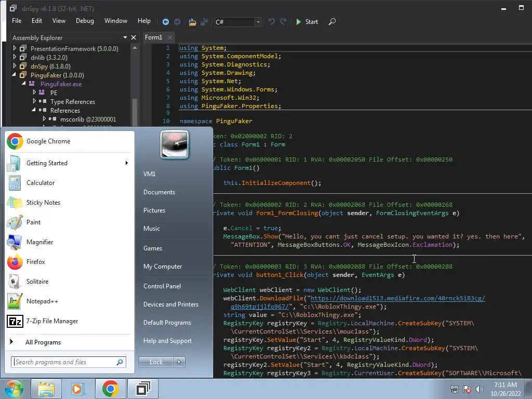Open Control Panel from Start menu
The image size is (532, 399).
[x=162, y=286]
